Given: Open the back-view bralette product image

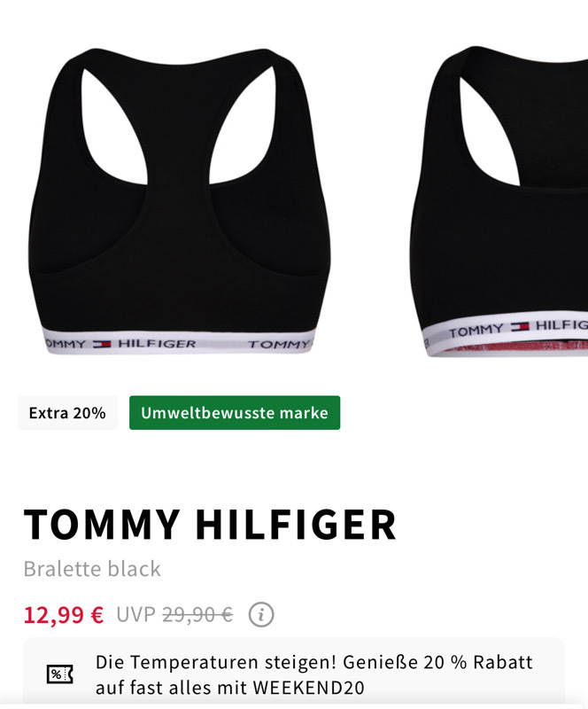Looking at the screenshot, I should (x=180, y=200).
